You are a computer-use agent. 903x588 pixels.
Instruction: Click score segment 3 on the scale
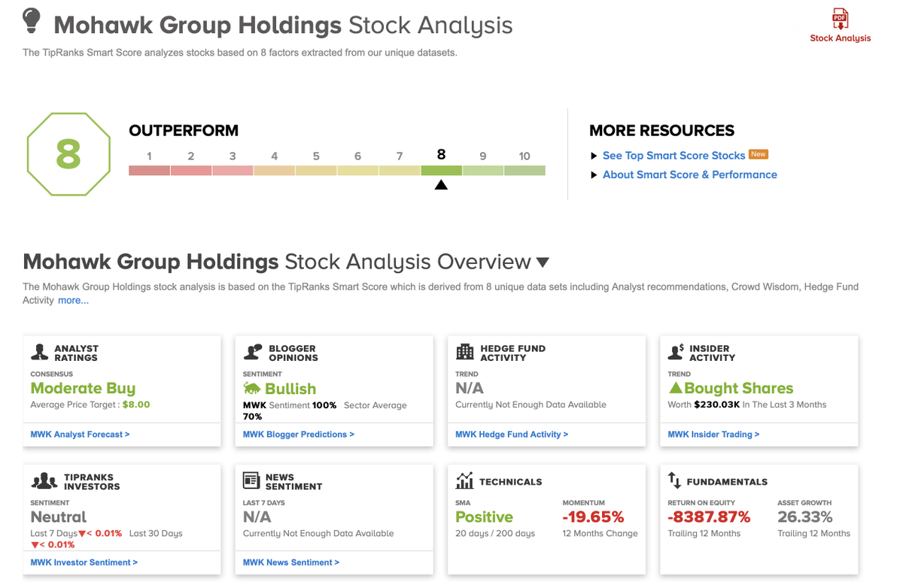coord(233,171)
